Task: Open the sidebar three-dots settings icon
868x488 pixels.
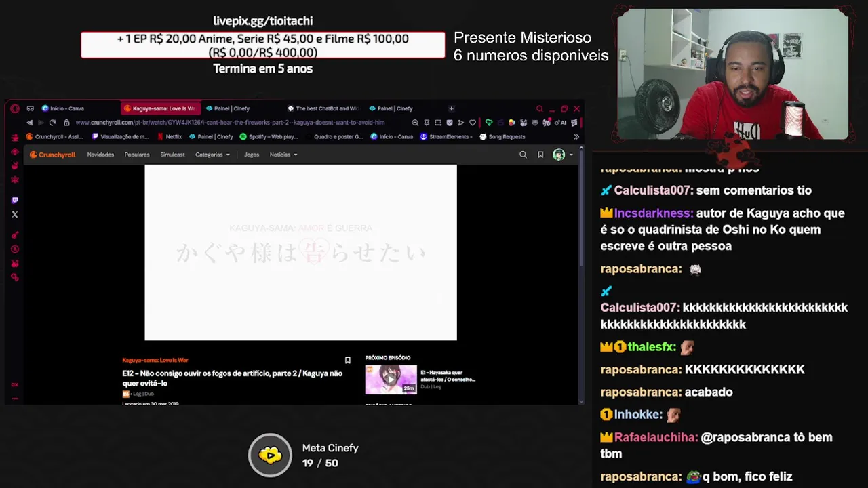Action: point(14,399)
